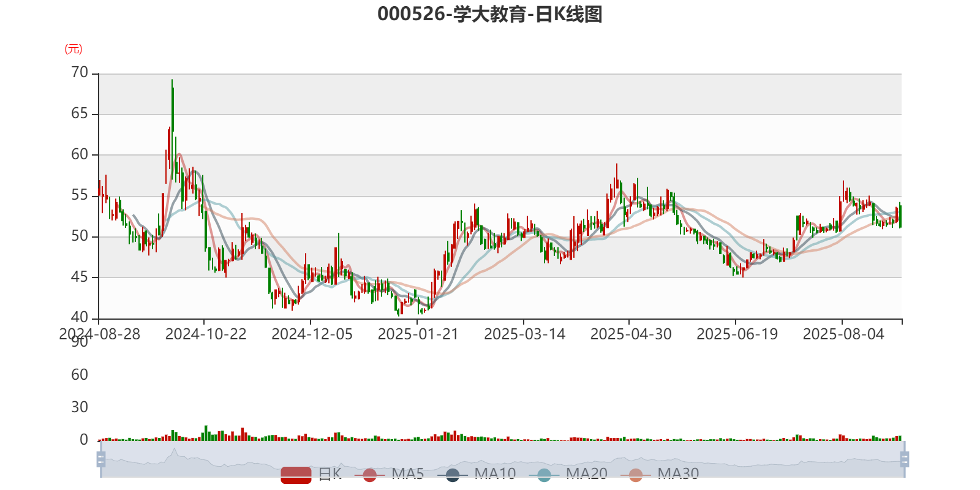Click the 30 volume axis label
Image resolution: width=980 pixels, height=490 pixels.
point(80,407)
